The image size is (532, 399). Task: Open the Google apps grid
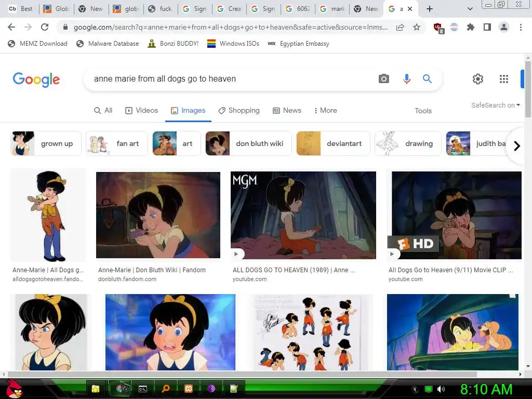pos(504,79)
